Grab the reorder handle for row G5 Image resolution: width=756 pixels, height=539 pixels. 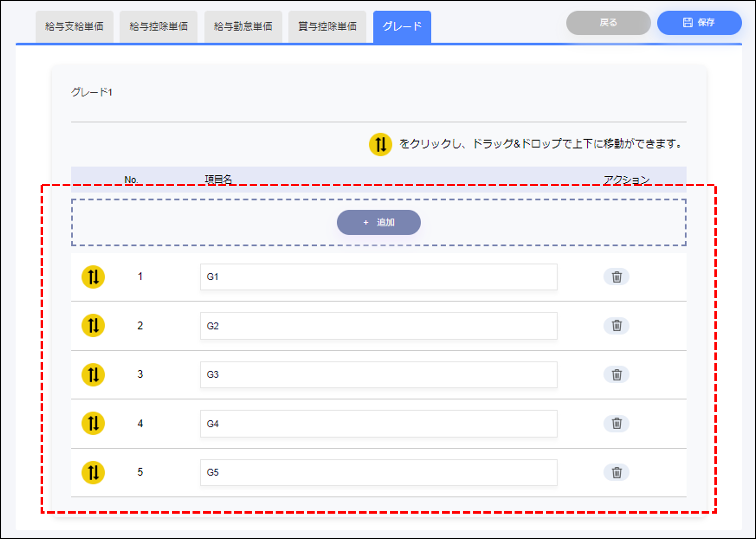pos(93,473)
